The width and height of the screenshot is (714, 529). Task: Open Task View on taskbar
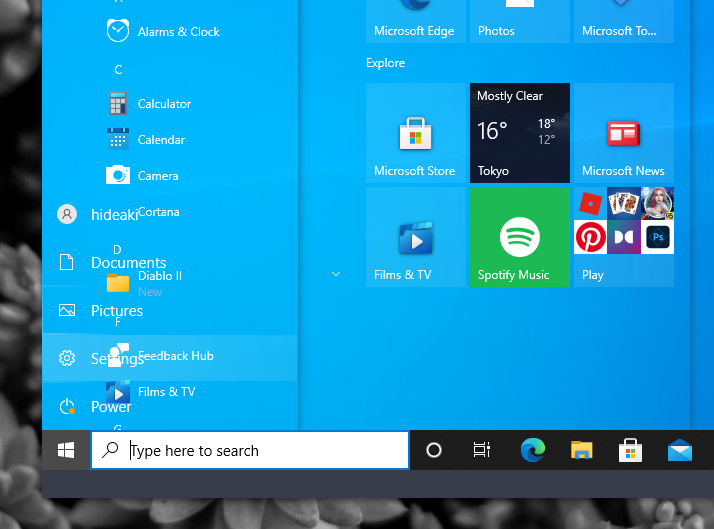pyautogui.click(x=482, y=450)
